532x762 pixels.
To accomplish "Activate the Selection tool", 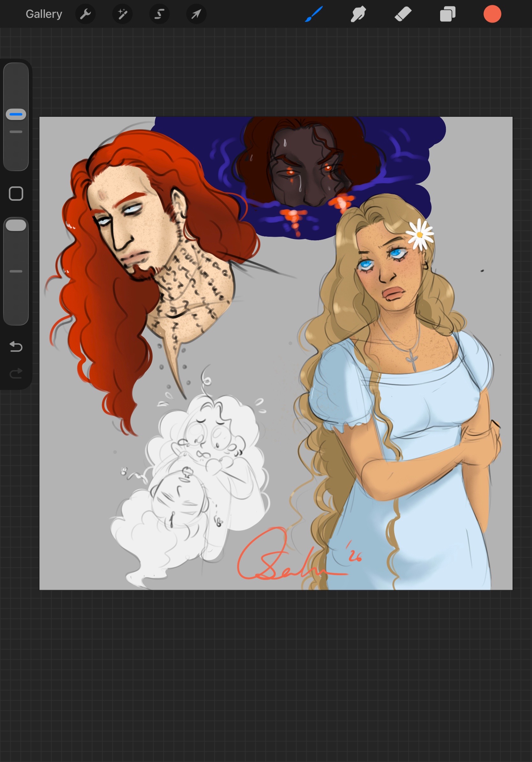I will point(159,14).
